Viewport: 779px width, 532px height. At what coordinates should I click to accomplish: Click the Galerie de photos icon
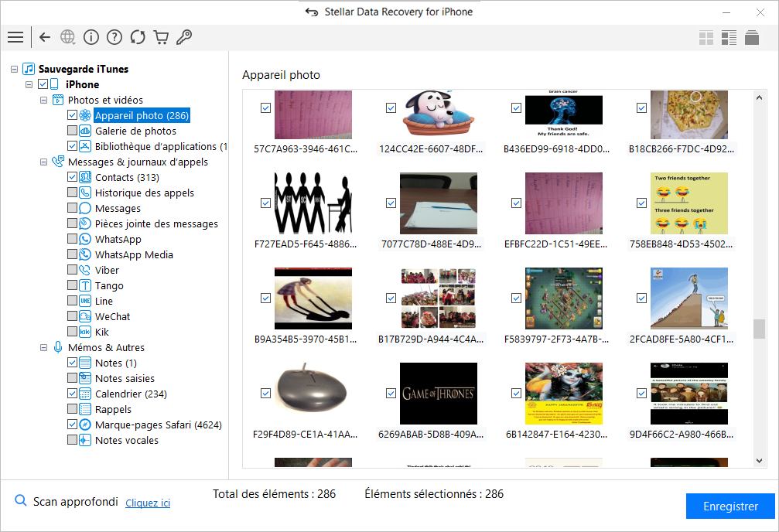click(x=85, y=131)
